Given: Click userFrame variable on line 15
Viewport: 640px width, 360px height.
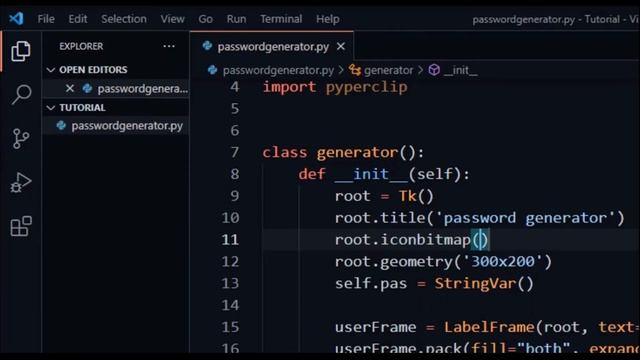Looking at the screenshot, I should pyautogui.click(x=375, y=327).
